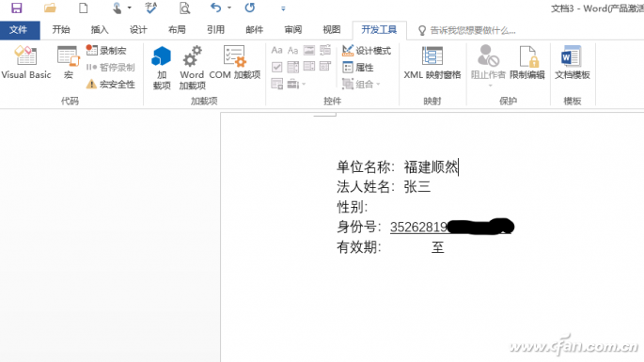Image resolution: width=644 pixels, height=362 pixels.
Task: Run spelling and grammar check icon
Action: point(150,8)
